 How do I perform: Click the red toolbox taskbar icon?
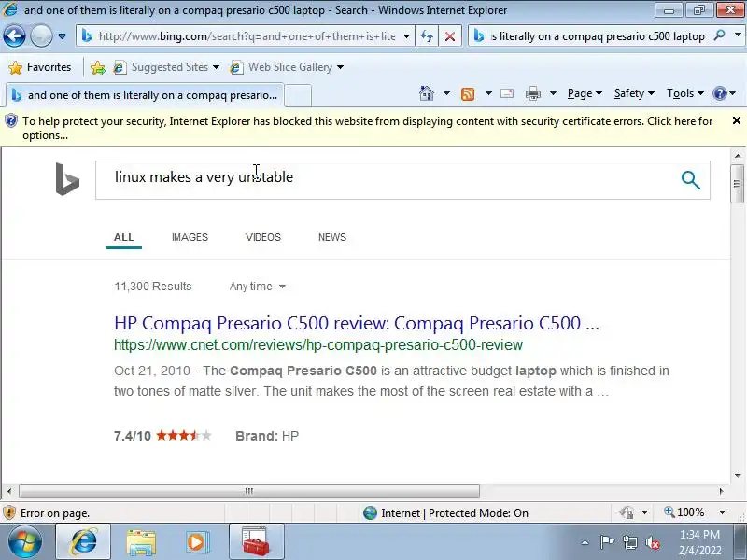point(256,542)
